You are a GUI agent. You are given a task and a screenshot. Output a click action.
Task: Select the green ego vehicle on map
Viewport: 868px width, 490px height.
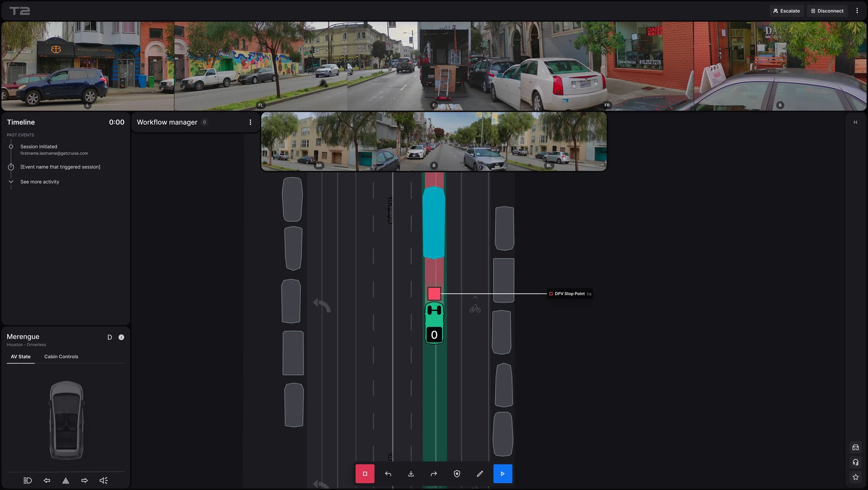[x=434, y=323]
